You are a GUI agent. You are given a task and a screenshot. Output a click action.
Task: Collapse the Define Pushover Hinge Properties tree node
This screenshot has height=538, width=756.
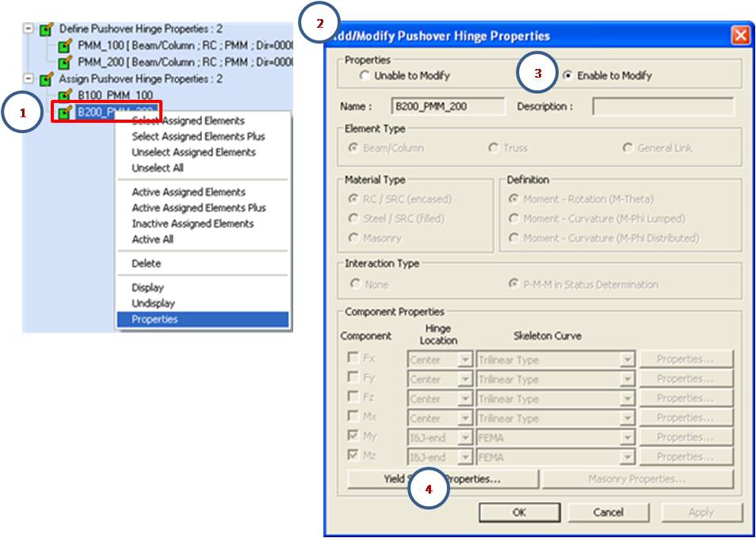[29, 29]
